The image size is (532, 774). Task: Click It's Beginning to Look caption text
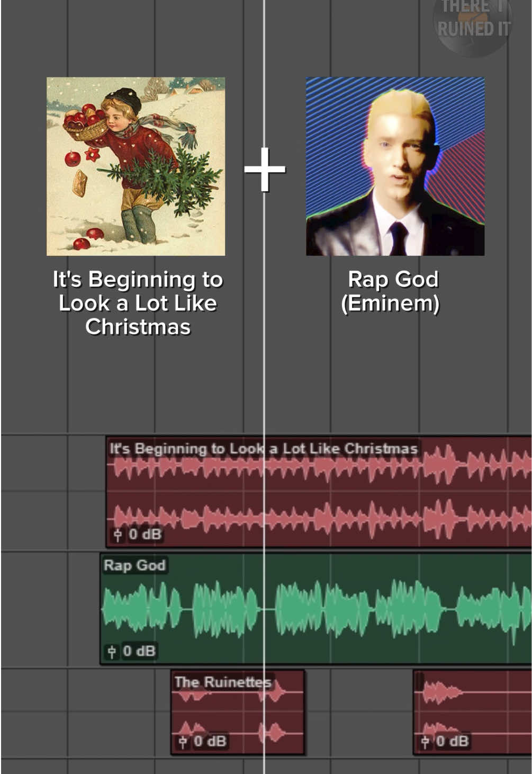[138, 303]
